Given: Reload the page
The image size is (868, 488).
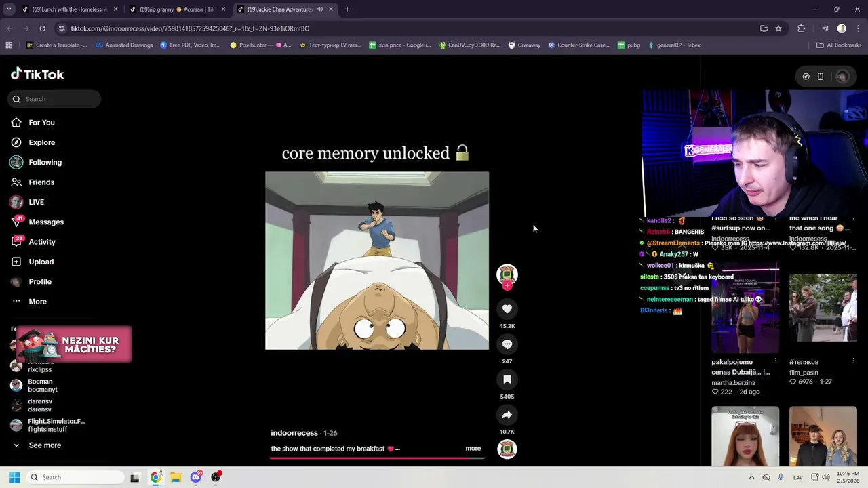Looking at the screenshot, I should pyautogui.click(x=42, y=28).
